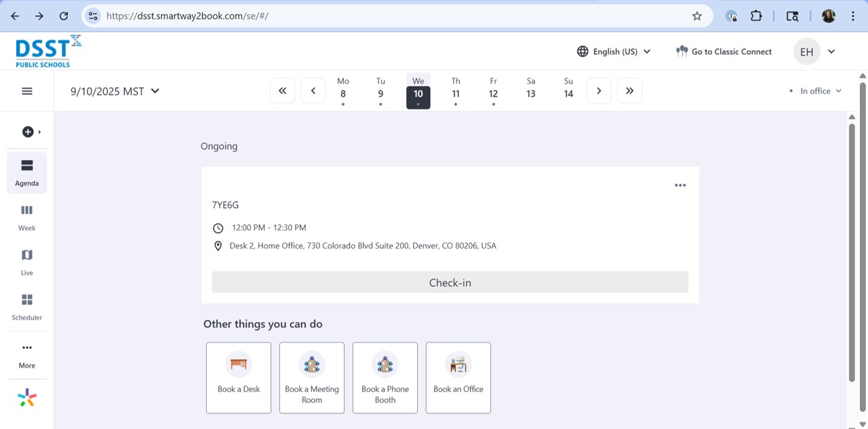Click the colorful star logo in sidebar
The width and height of the screenshot is (868, 429).
pos(27,398)
